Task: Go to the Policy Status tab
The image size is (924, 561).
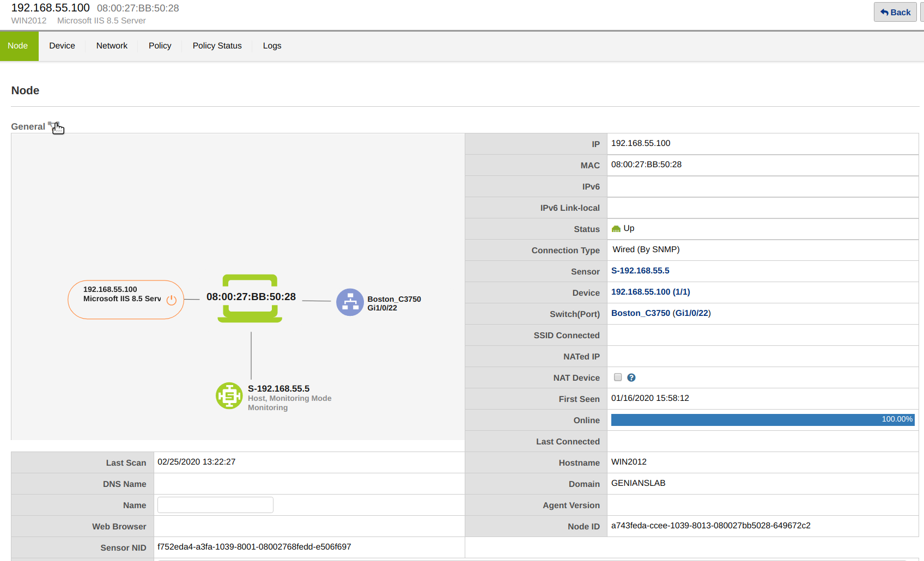Action: click(x=217, y=46)
